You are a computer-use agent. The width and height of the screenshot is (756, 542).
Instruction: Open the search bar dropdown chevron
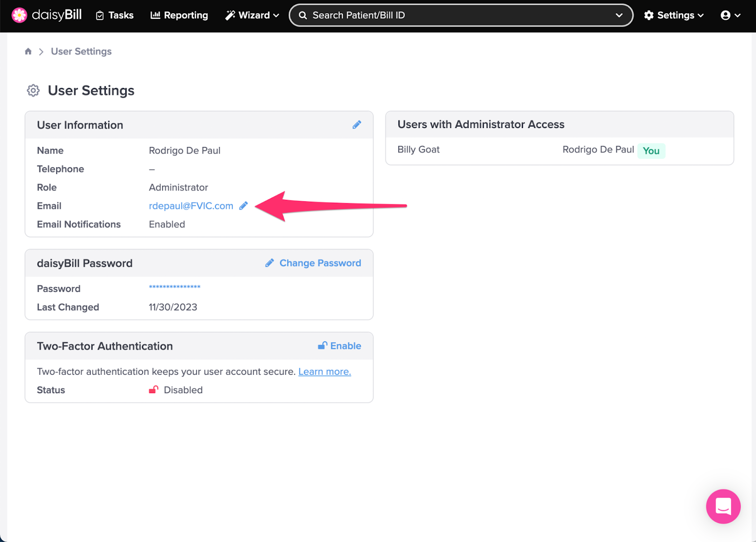click(619, 15)
